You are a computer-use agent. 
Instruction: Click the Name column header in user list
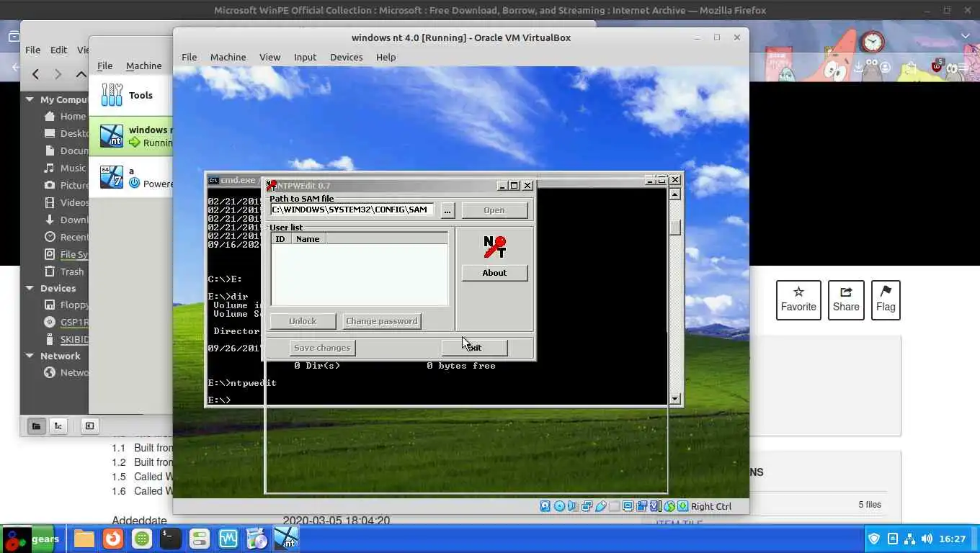(308, 238)
